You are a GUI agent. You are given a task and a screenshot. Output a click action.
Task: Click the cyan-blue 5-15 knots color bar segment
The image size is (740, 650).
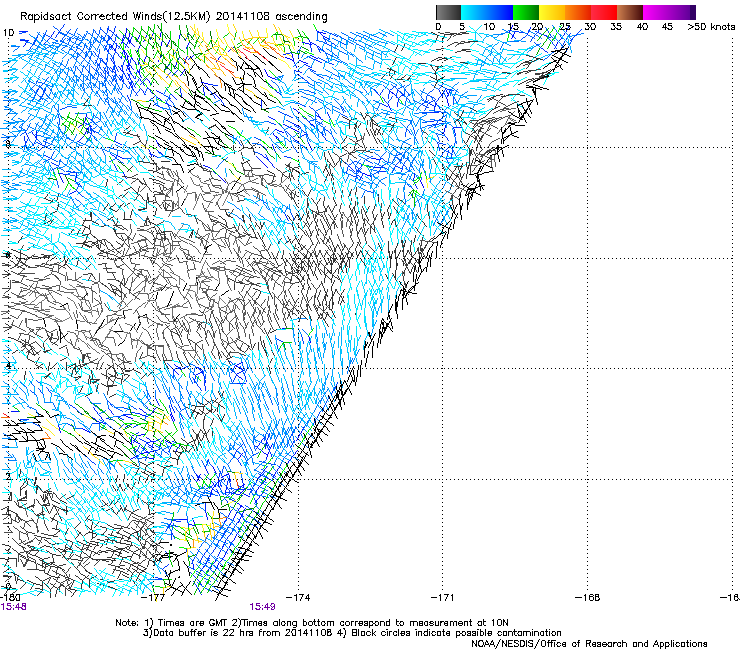(x=487, y=12)
